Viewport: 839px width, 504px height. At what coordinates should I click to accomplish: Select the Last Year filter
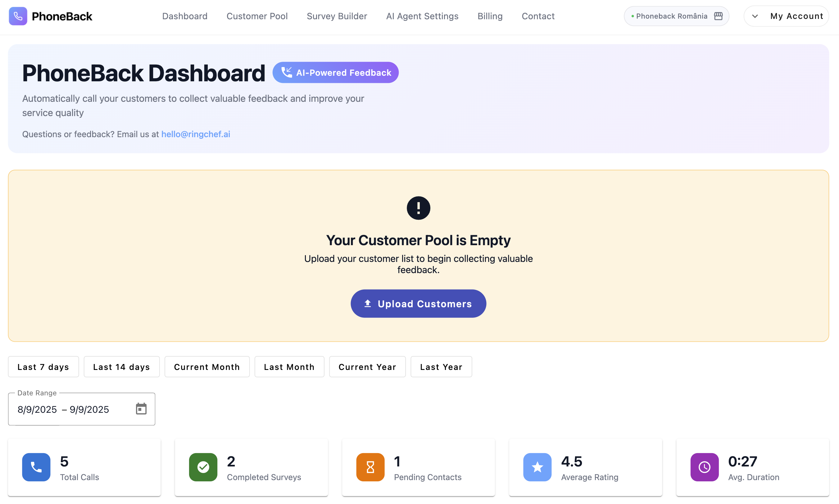tap(441, 367)
